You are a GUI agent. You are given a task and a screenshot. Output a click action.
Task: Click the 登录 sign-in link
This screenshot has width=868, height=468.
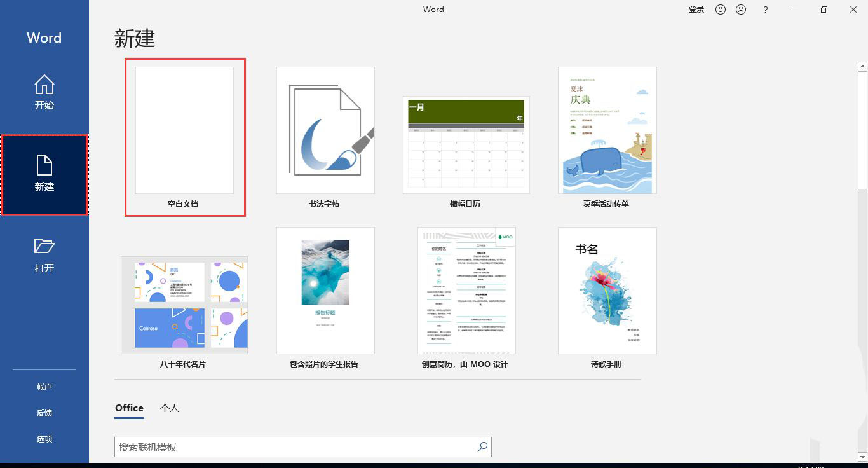(x=696, y=10)
